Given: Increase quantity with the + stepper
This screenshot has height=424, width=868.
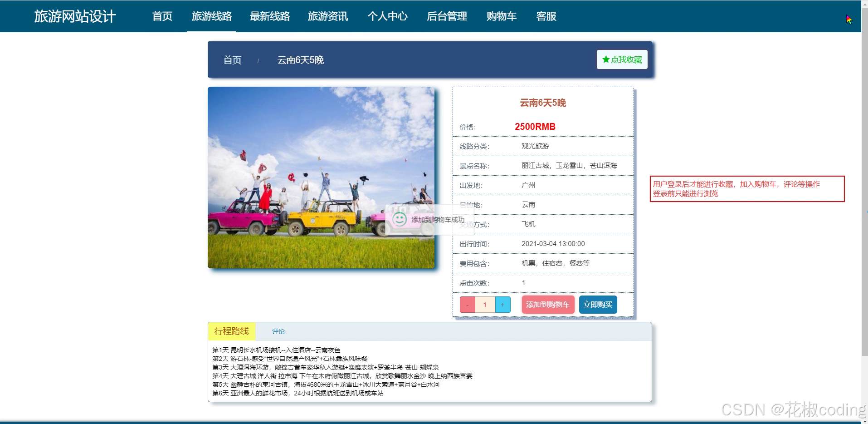Looking at the screenshot, I should point(502,305).
